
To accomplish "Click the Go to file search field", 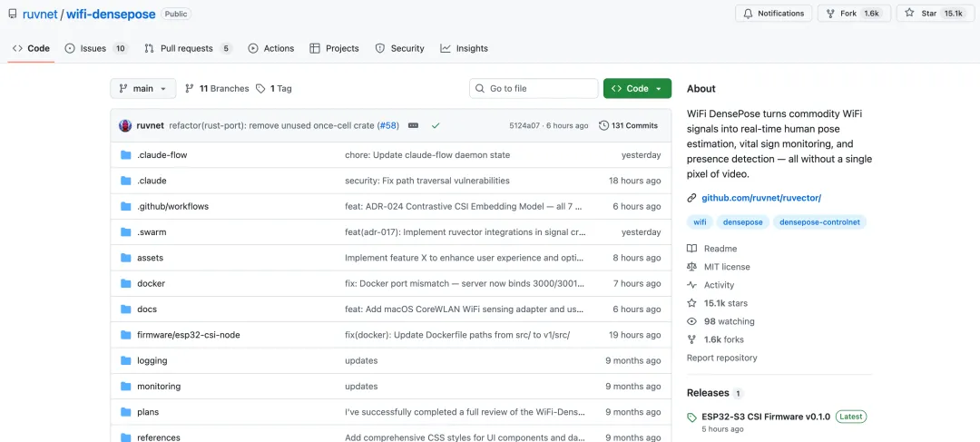I will [534, 89].
